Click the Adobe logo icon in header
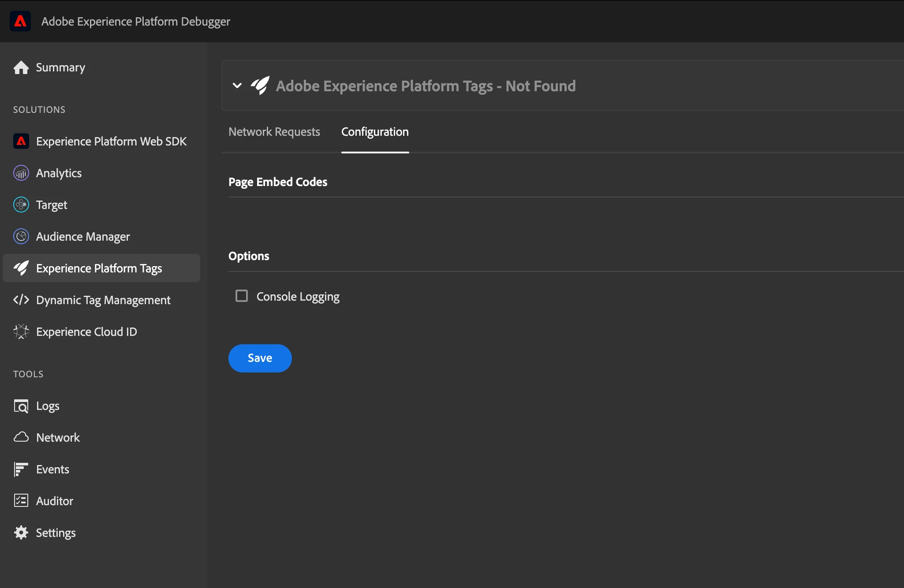The width and height of the screenshot is (904, 588). coord(20,21)
